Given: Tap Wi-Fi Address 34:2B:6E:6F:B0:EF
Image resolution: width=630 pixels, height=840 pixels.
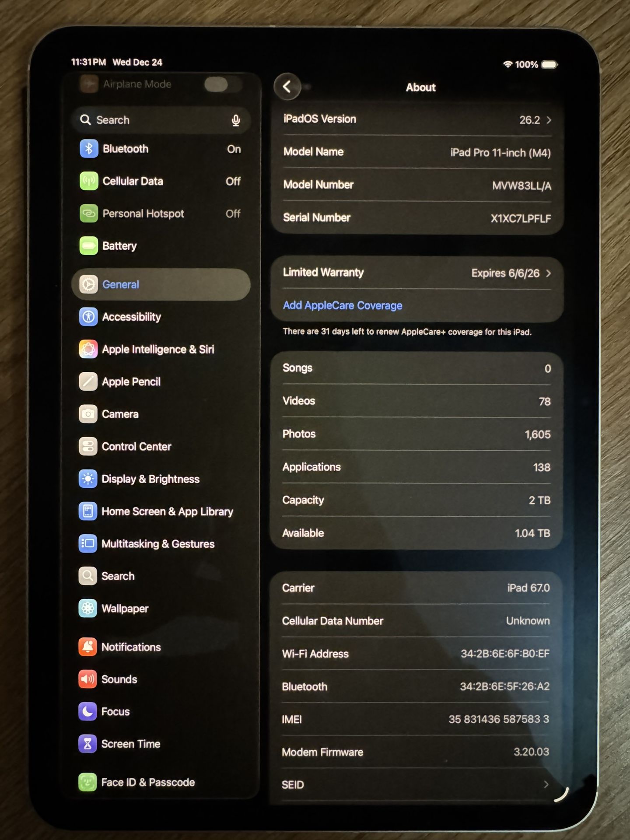Looking at the screenshot, I should (x=416, y=654).
